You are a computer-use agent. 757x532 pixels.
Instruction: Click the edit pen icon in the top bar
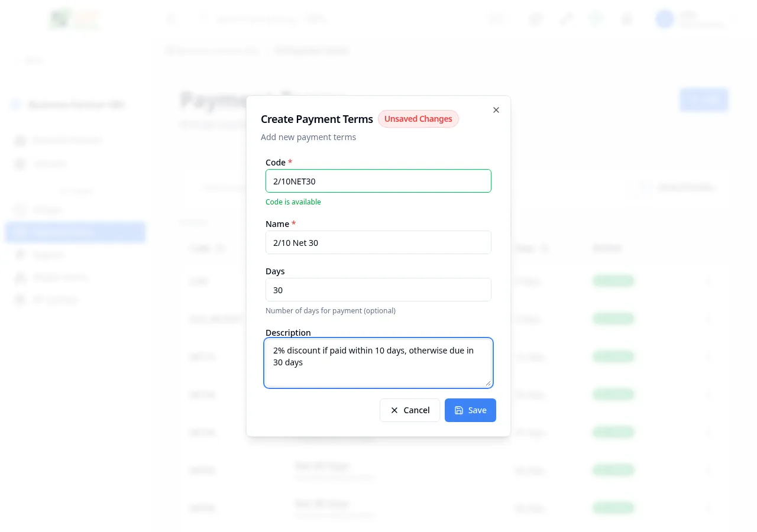coord(565,19)
